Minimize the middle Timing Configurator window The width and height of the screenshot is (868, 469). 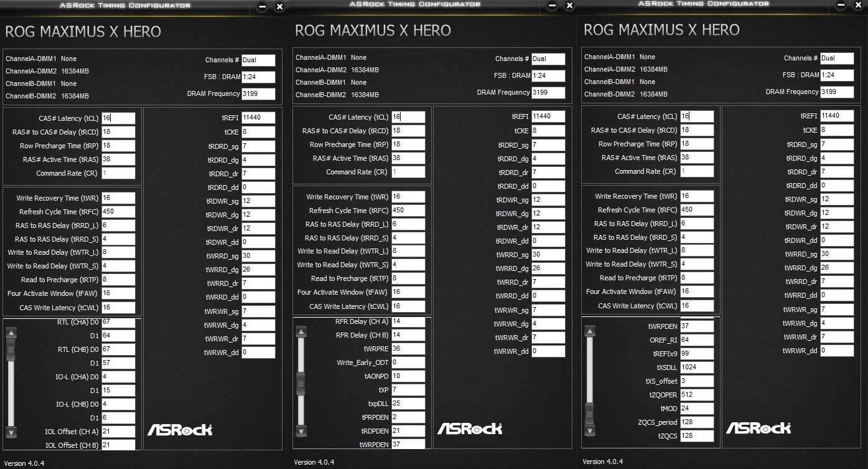pyautogui.click(x=552, y=6)
